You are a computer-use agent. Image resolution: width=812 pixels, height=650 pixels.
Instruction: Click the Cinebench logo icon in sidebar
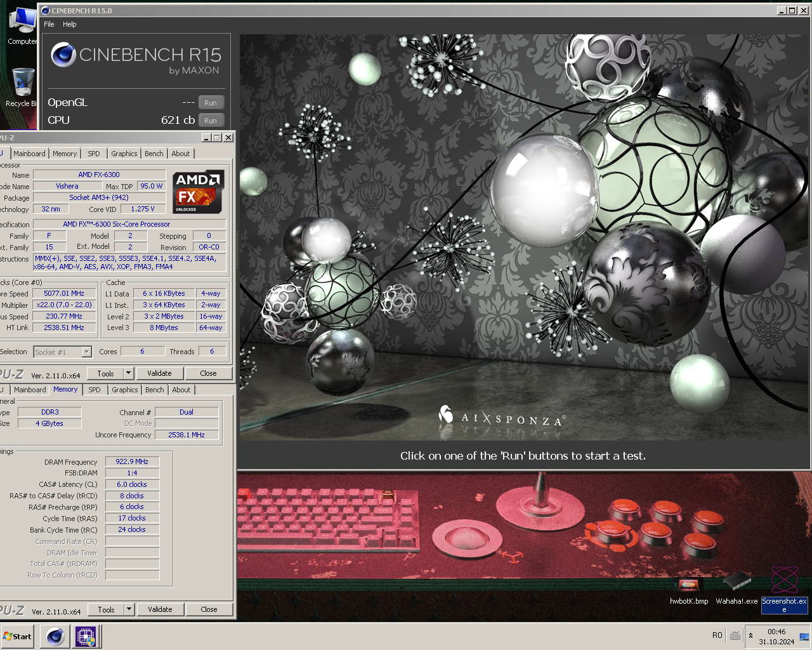63,55
